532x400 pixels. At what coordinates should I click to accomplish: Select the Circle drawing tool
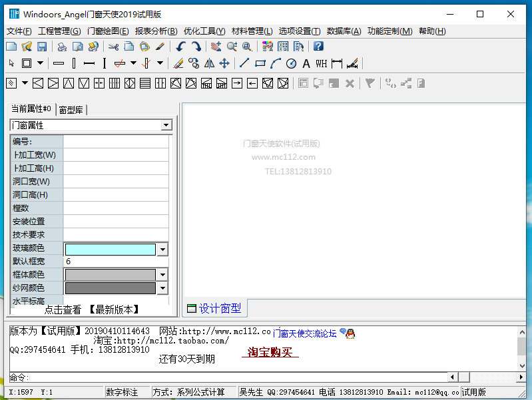tap(291, 63)
